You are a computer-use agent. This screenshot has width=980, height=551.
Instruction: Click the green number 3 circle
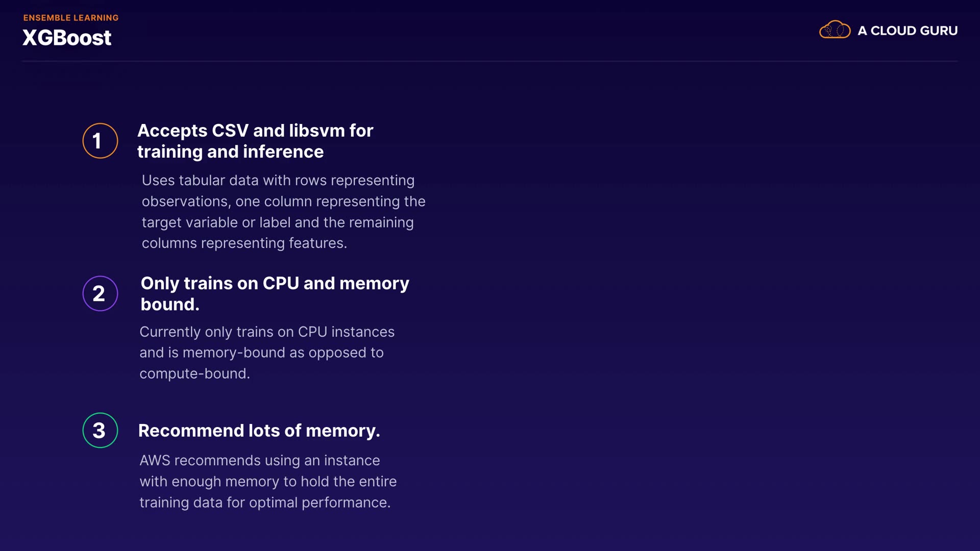(100, 430)
